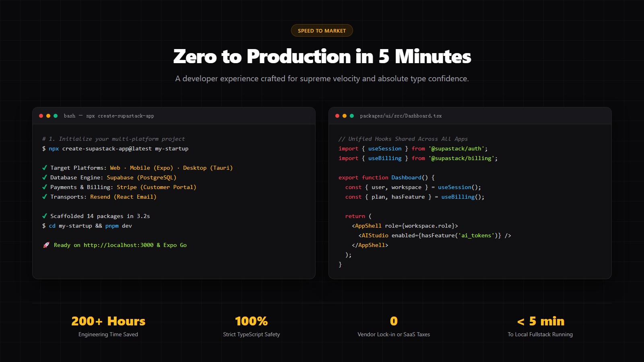The width and height of the screenshot is (644, 362).
Task: Click the green dot on bash terminal window
Action: [x=56, y=116]
